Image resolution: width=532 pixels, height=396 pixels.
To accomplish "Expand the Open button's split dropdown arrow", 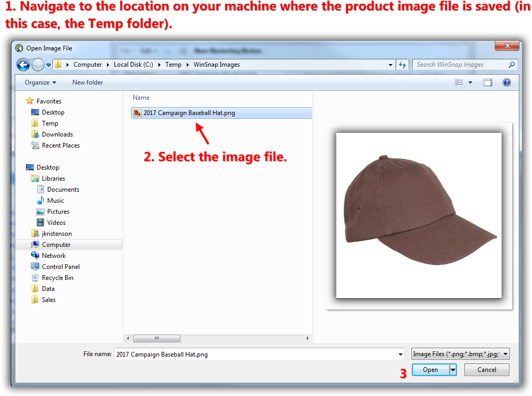I will pos(452,369).
